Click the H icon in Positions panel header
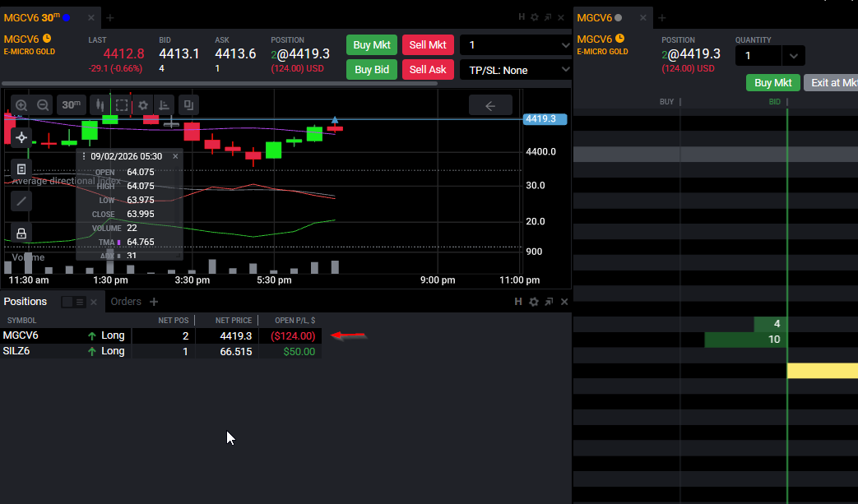858x504 pixels. coord(518,302)
